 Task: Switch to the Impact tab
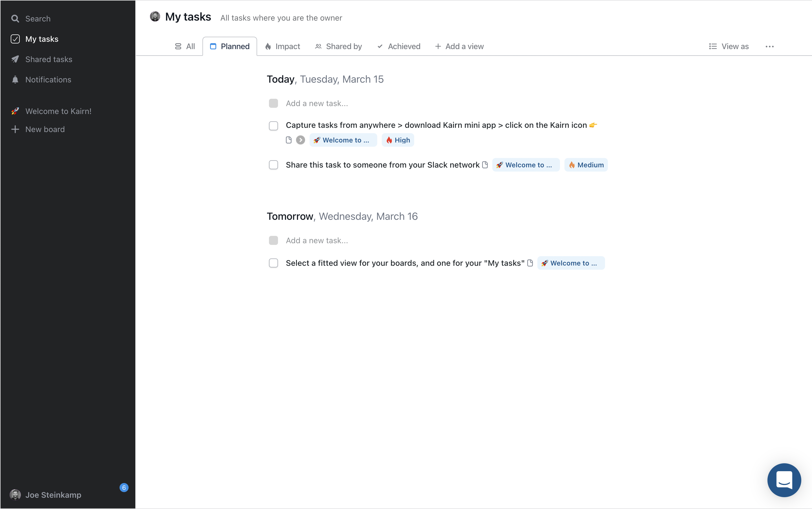(282, 47)
